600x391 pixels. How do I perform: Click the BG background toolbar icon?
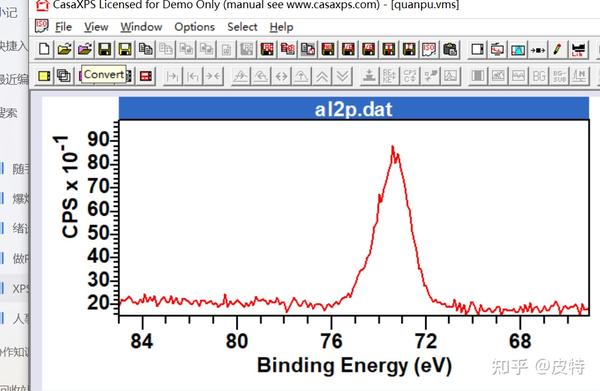(538, 76)
